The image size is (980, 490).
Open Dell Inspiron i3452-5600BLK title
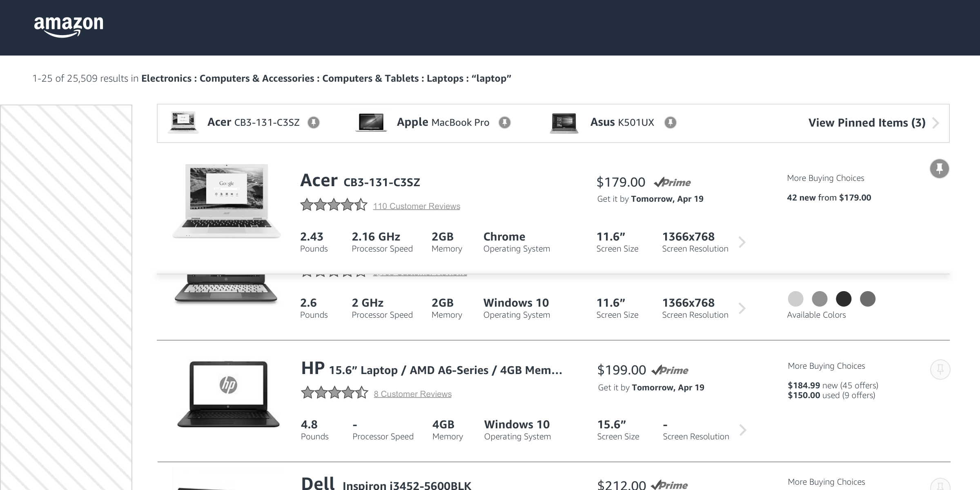[386, 484]
